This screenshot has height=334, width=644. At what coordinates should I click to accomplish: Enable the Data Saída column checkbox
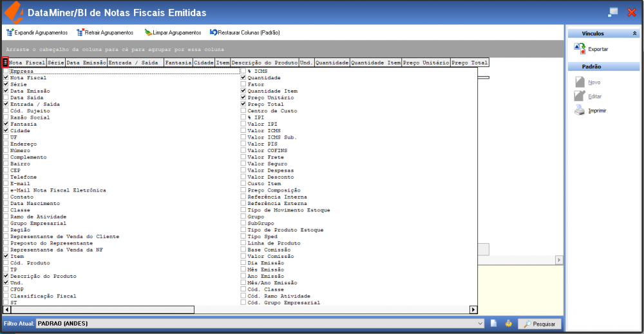click(x=6, y=97)
